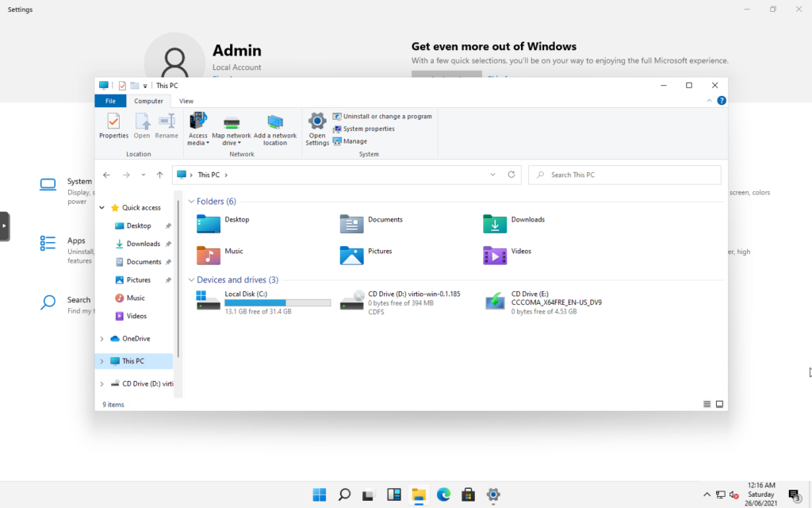Click Uninstall or change a program
The height and width of the screenshot is (508, 812).
click(x=382, y=116)
